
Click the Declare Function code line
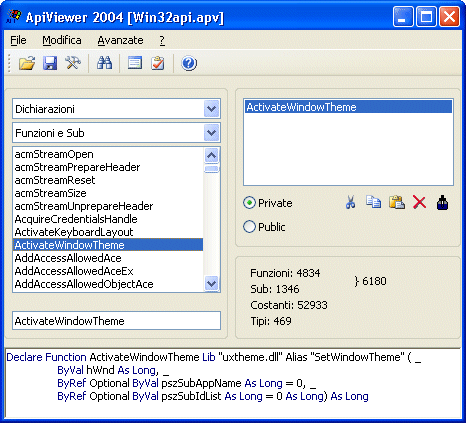213,357
